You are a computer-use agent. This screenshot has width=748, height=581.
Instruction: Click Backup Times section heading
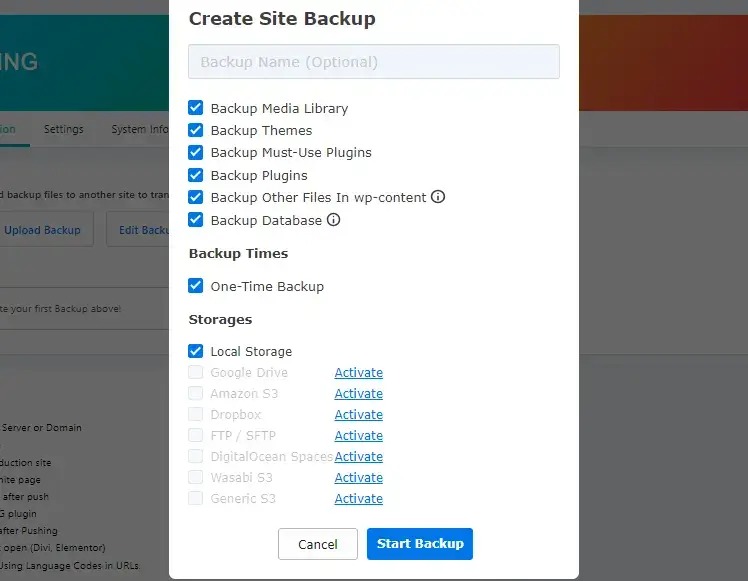pyautogui.click(x=239, y=253)
